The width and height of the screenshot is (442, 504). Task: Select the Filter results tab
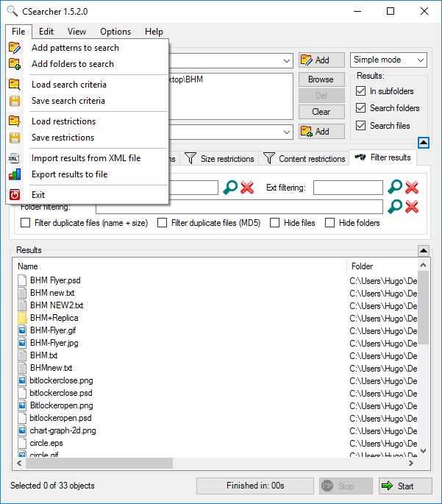coord(382,157)
